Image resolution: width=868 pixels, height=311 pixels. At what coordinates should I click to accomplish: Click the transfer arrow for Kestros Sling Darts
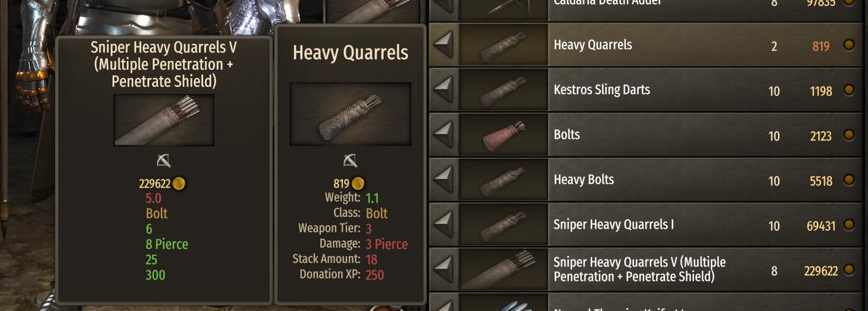tap(443, 90)
